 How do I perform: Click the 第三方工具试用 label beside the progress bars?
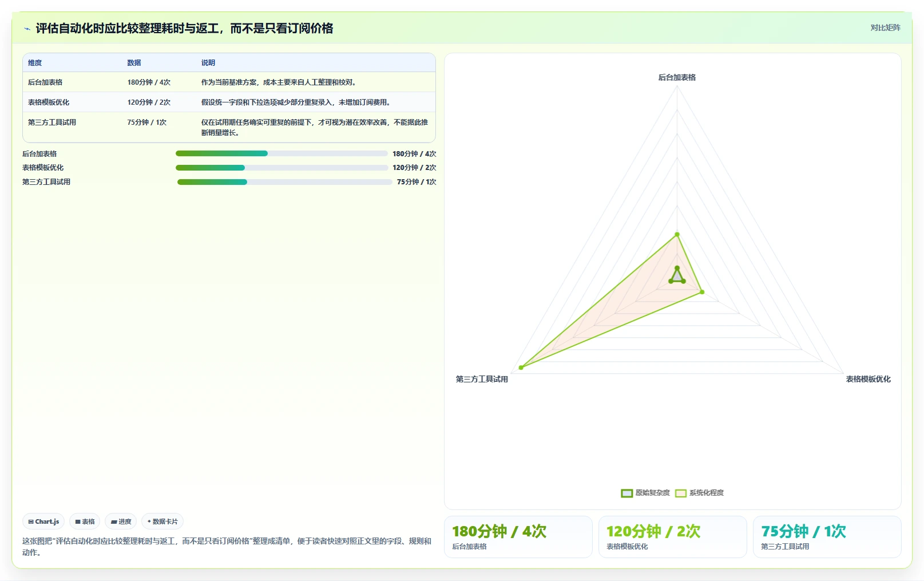[46, 182]
